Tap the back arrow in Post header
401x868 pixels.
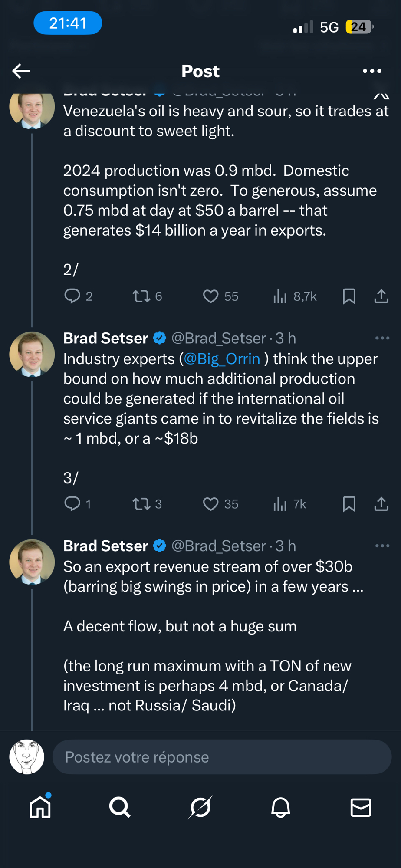click(21, 71)
